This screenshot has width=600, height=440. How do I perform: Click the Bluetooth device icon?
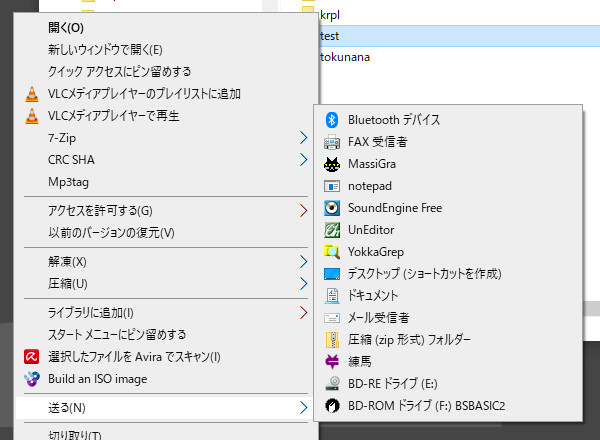pyautogui.click(x=332, y=120)
